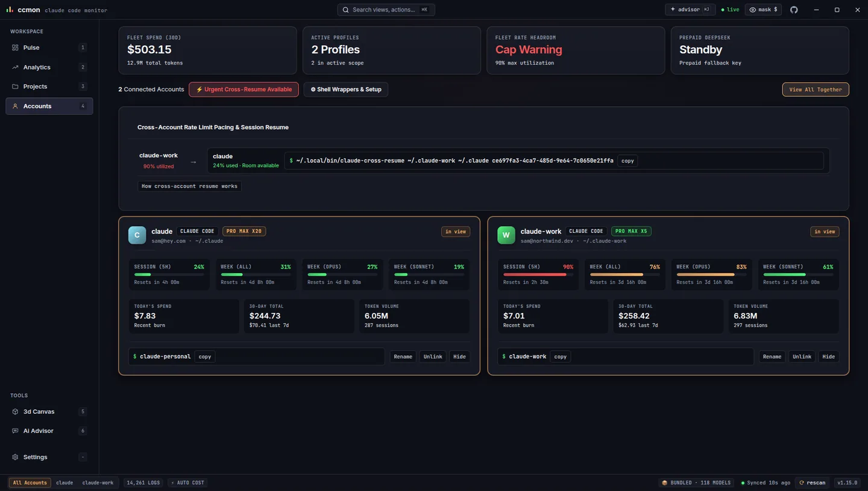Screen dimensions: 868x491
Task: Expand Shell Wrappers & Setup
Action: pos(346,90)
